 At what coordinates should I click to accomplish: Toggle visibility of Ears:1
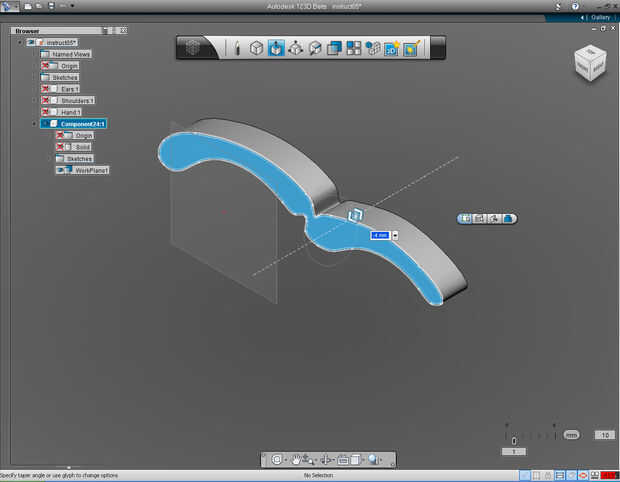coord(45,89)
